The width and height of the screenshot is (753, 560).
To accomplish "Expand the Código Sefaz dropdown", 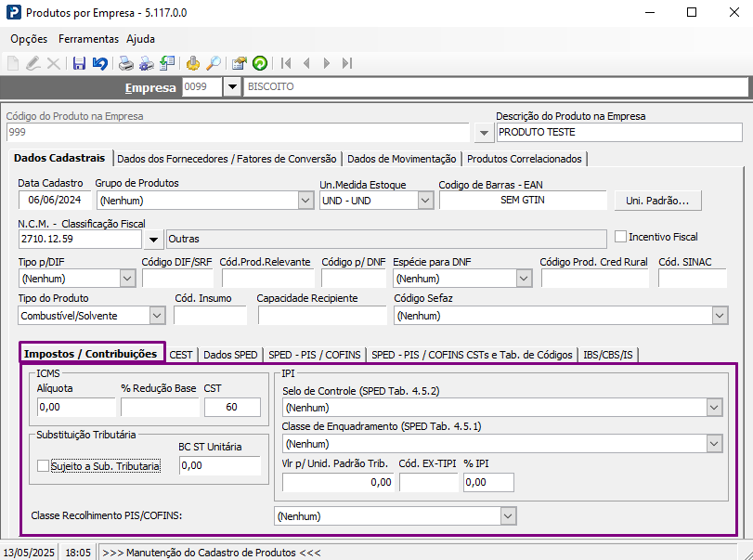I will tap(720, 316).
